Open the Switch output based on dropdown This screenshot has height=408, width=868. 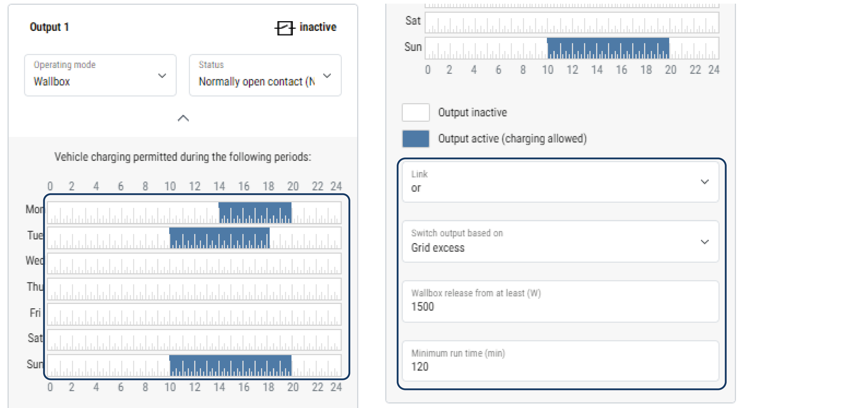click(560, 241)
